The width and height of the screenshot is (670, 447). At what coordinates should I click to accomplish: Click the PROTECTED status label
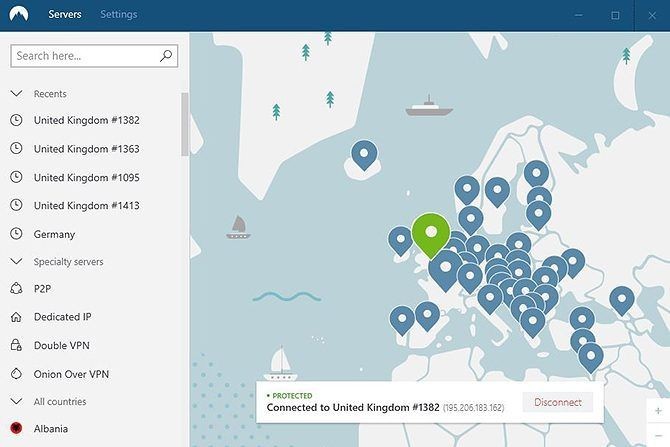click(292, 396)
